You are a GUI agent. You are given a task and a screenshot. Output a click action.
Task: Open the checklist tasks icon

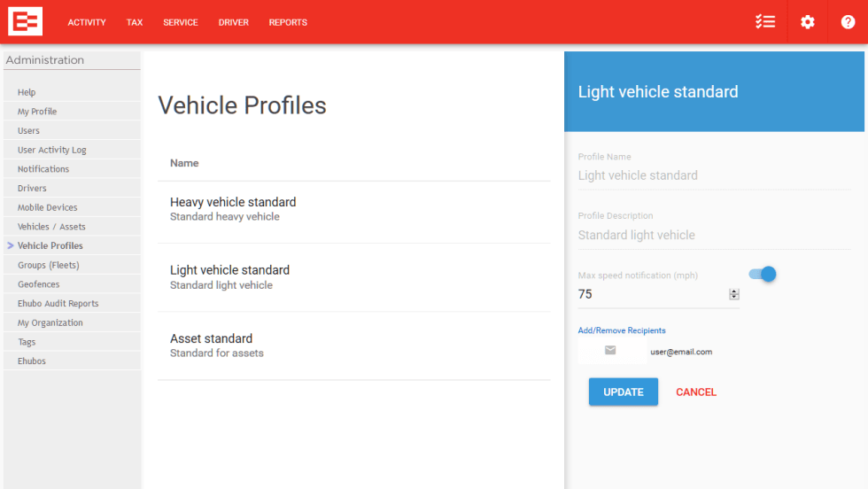click(x=765, y=22)
